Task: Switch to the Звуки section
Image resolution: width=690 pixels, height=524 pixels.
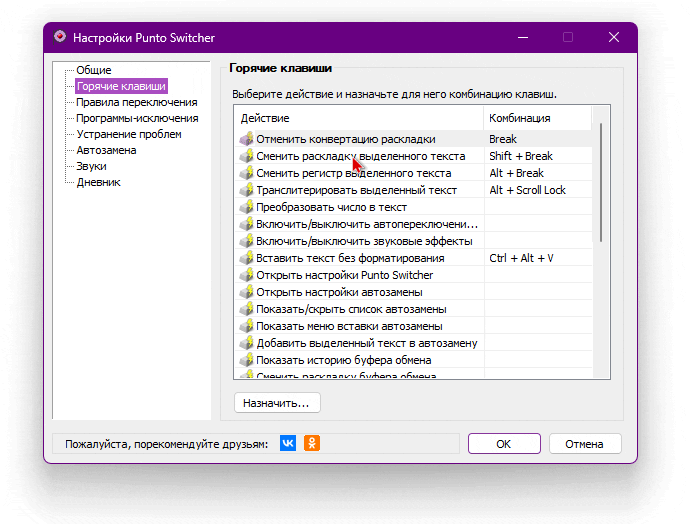Action: [92, 166]
